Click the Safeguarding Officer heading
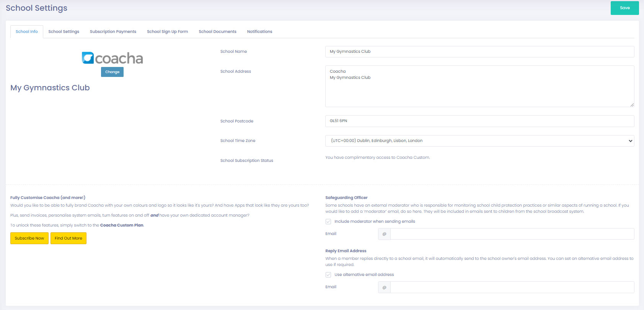Screen dimensions: 644x310 [x=346, y=197]
